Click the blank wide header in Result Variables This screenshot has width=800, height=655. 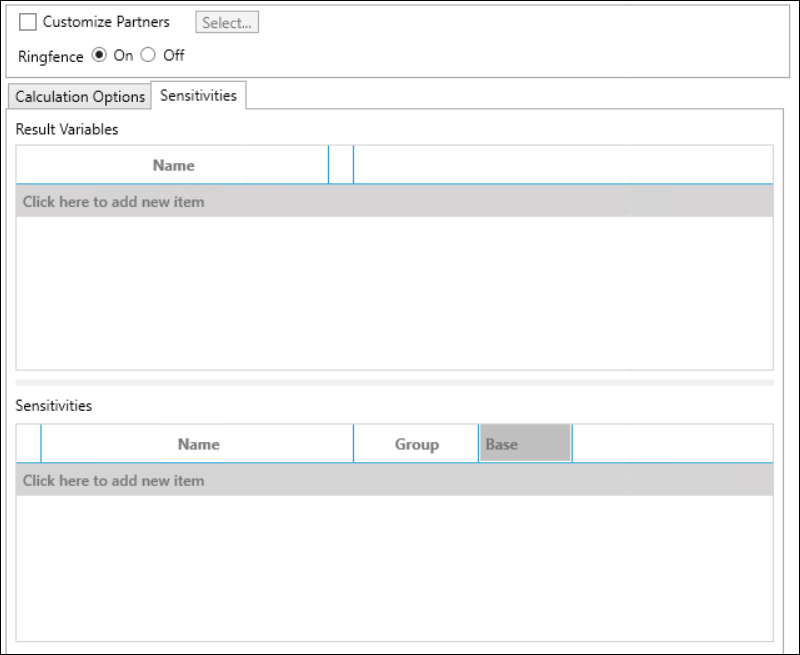click(562, 165)
